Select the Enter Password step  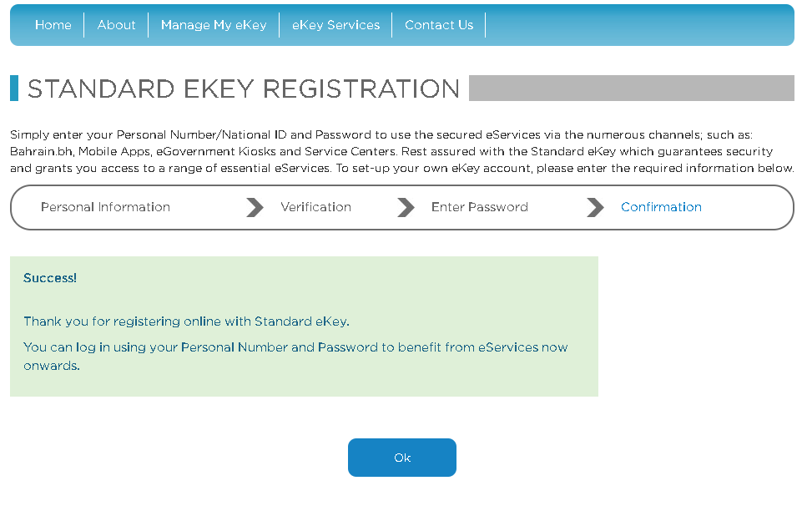coord(480,207)
